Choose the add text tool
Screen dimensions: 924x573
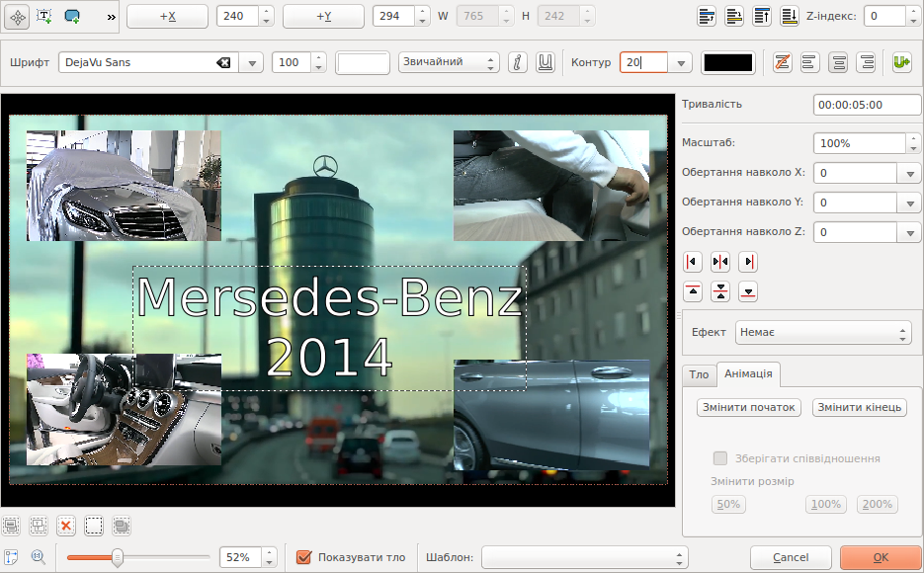(x=44, y=17)
